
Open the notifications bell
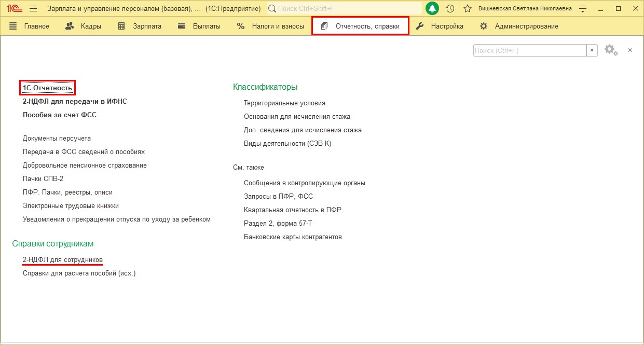coord(432,9)
